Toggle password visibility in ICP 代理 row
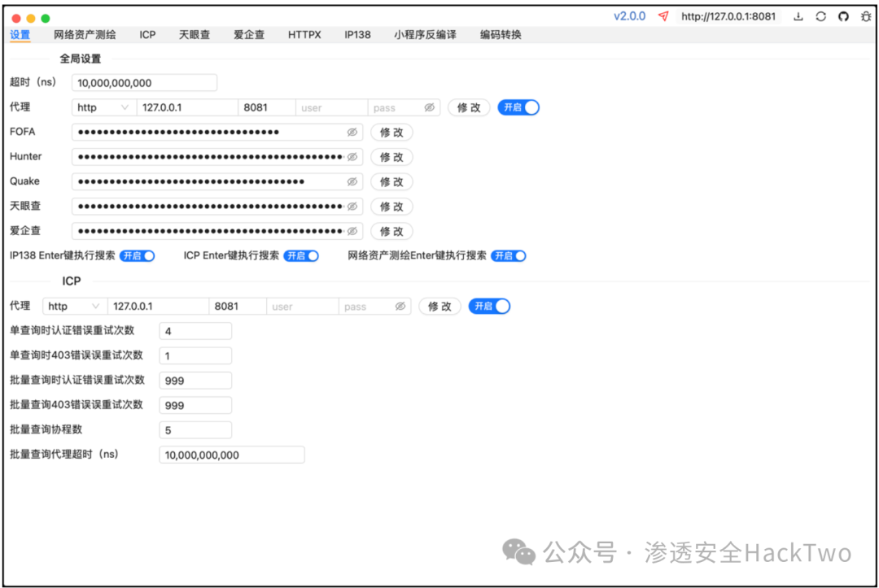Image resolution: width=879 pixels, height=588 pixels. pos(400,307)
